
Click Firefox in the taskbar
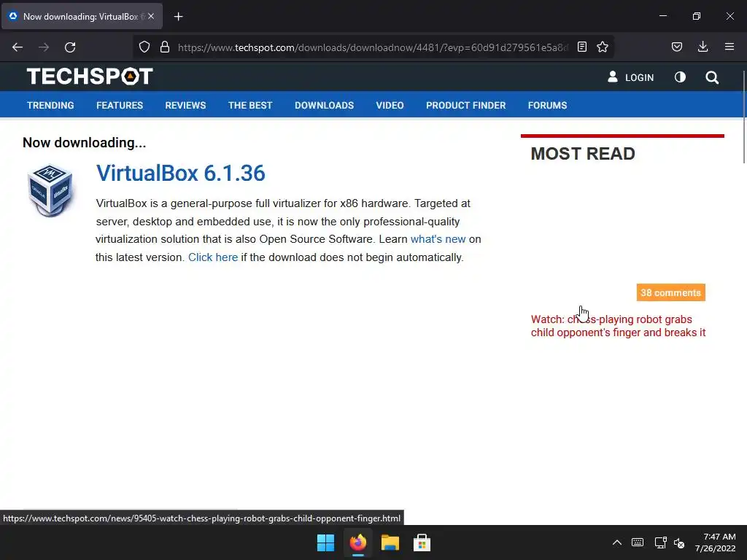(357, 542)
